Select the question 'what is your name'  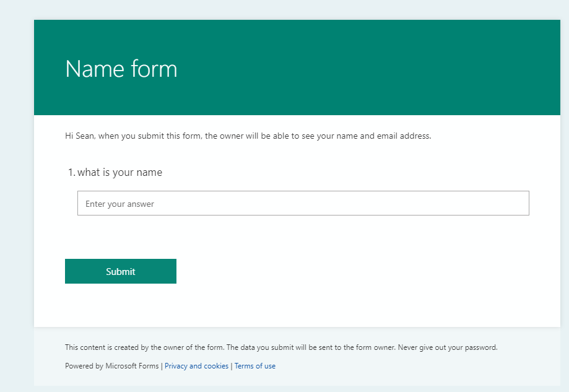(x=119, y=172)
